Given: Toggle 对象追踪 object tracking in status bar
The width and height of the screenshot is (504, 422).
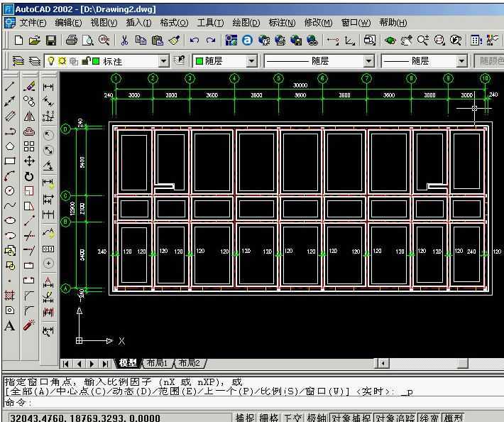Looking at the screenshot, I should pos(395,417).
